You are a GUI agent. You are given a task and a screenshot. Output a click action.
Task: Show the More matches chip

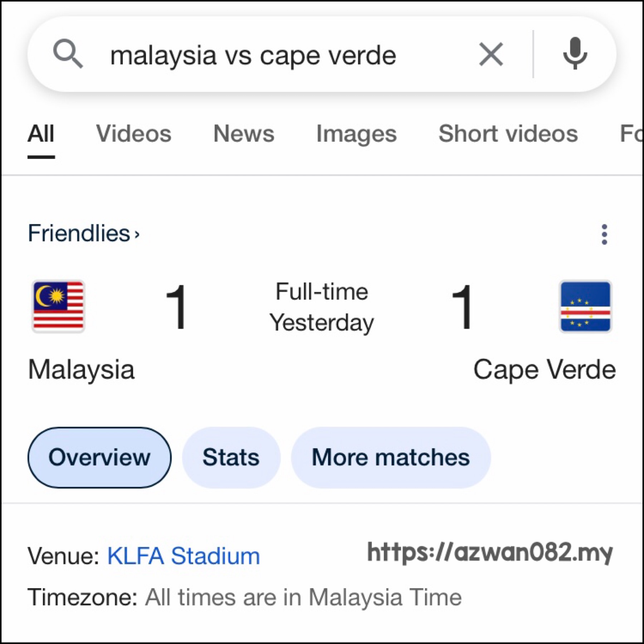pyautogui.click(x=391, y=457)
